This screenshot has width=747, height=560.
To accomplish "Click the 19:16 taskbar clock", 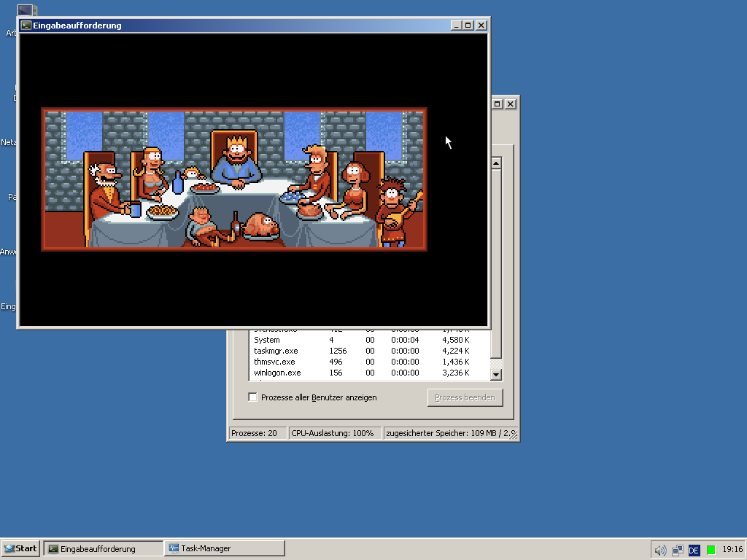I will coord(732,549).
